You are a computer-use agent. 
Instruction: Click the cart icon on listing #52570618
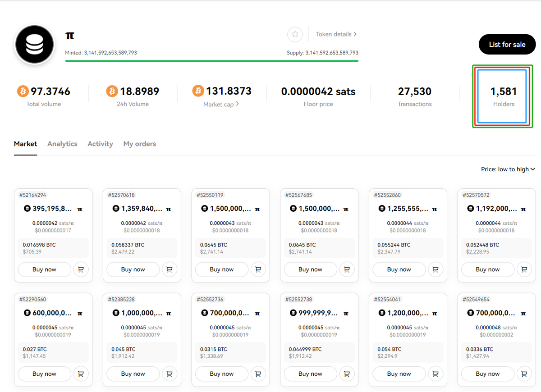170,269
